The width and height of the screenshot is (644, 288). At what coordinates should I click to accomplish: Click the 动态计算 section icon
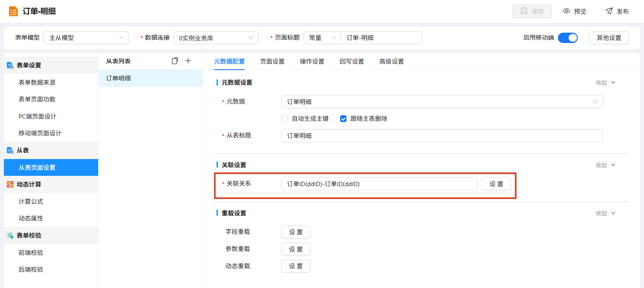click(x=10, y=184)
